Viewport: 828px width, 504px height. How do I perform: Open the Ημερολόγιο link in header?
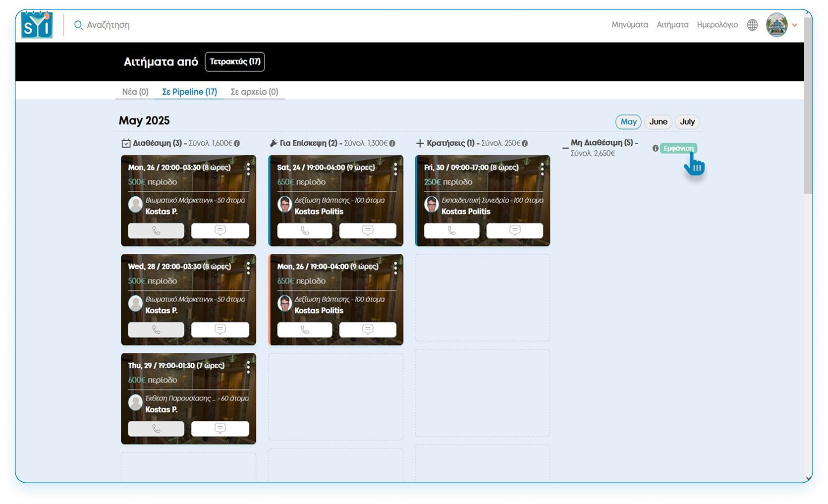click(717, 25)
